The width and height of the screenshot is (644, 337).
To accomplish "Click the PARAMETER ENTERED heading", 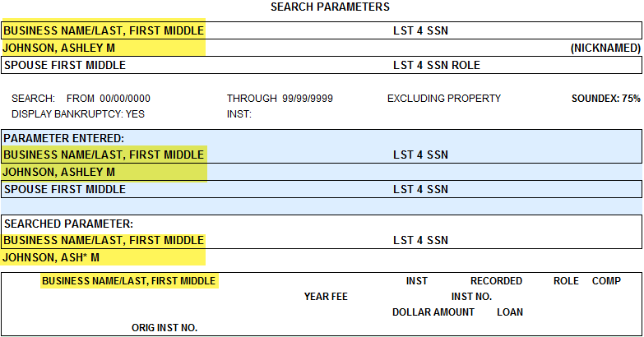I will (x=64, y=138).
